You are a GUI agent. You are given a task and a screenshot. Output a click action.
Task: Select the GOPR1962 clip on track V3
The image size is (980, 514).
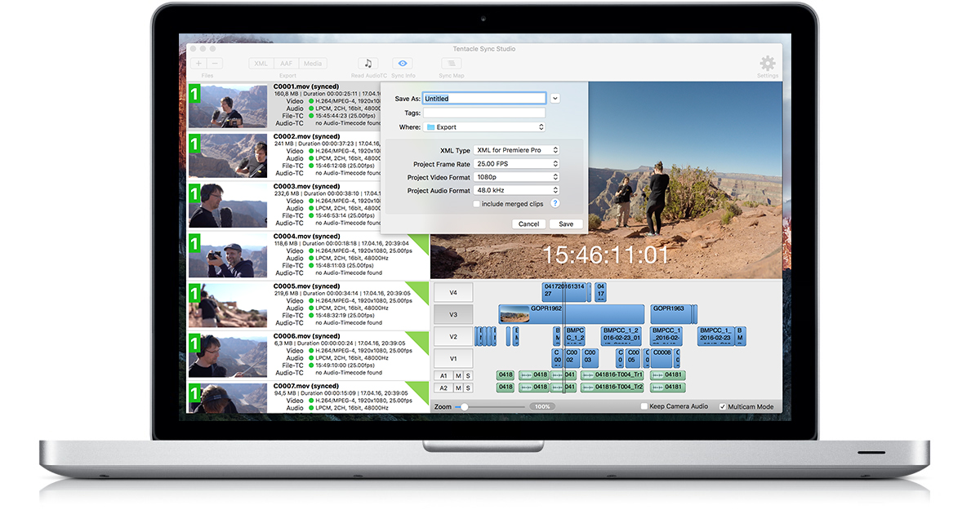(571, 314)
